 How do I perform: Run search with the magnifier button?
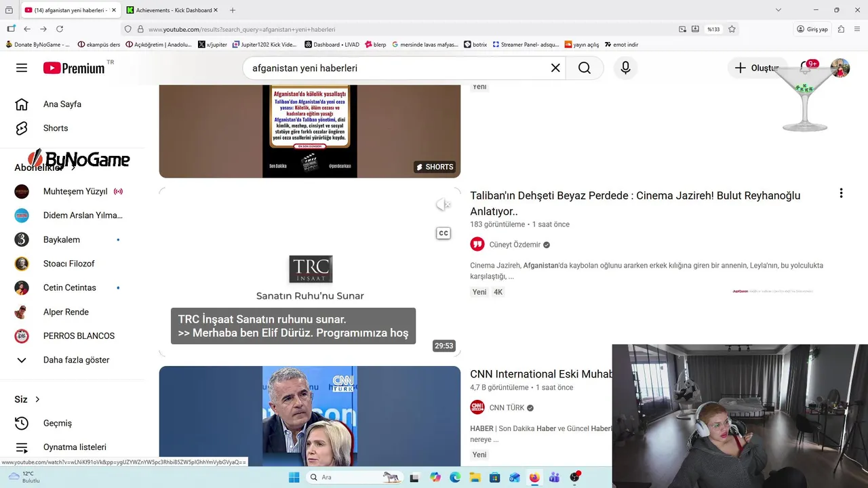tap(585, 68)
